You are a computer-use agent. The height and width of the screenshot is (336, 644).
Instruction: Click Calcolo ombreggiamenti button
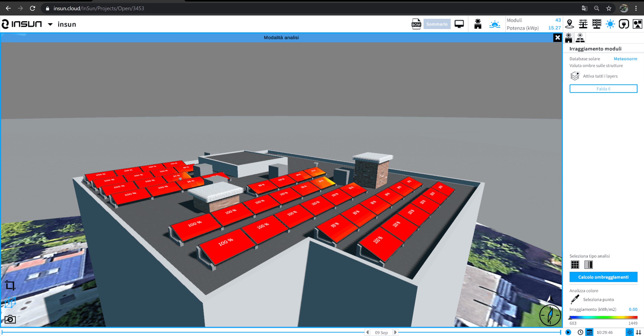click(x=603, y=277)
